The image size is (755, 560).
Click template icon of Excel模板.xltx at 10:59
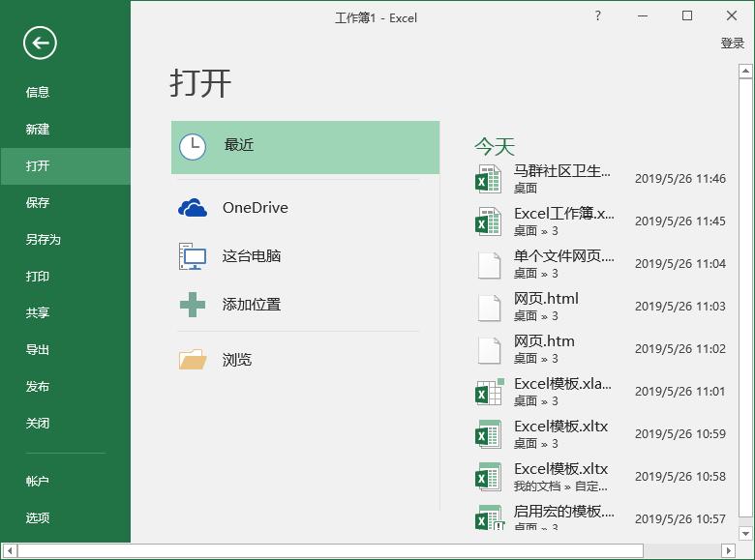click(488, 434)
